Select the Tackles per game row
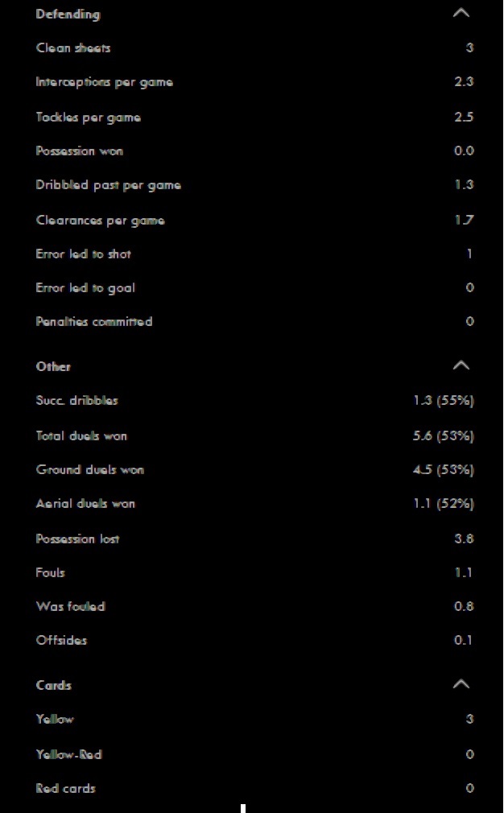The image size is (504, 813). click(254, 118)
